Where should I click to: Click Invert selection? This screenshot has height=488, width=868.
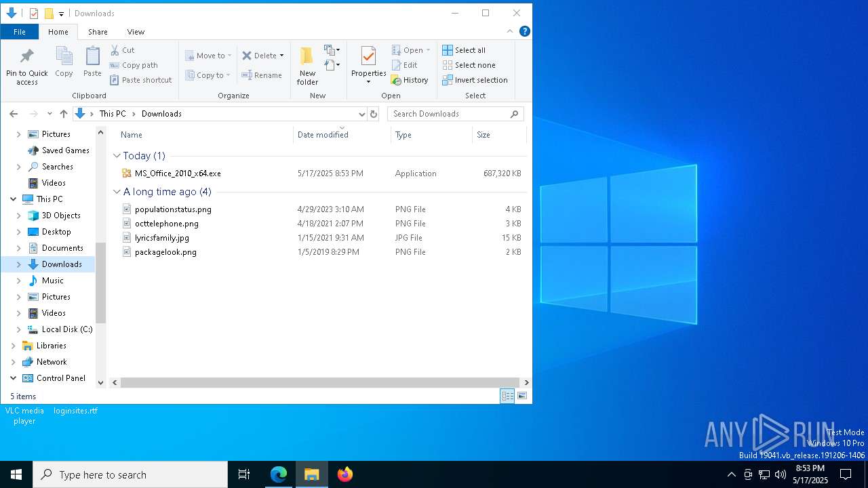[x=475, y=80]
